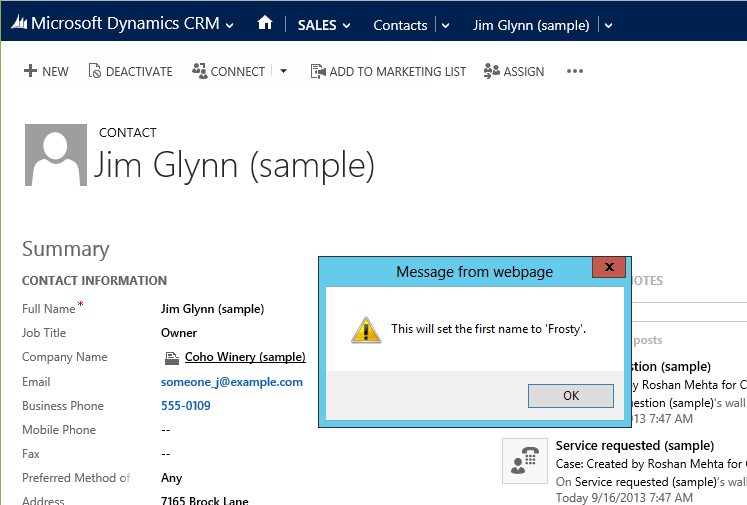The image size is (747, 505).
Task: Click the Preferred Method value Any
Action: tap(172, 478)
